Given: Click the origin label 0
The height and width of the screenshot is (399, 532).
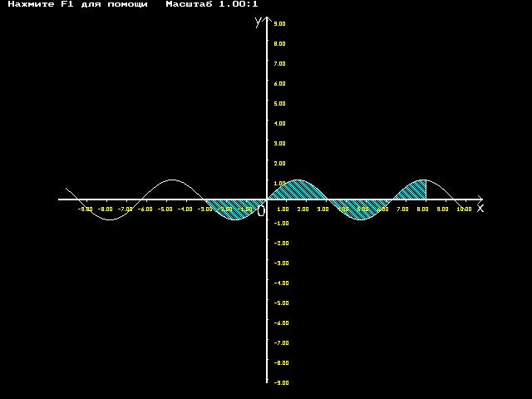Looking at the screenshot, I should pyautogui.click(x=261, y=211).
